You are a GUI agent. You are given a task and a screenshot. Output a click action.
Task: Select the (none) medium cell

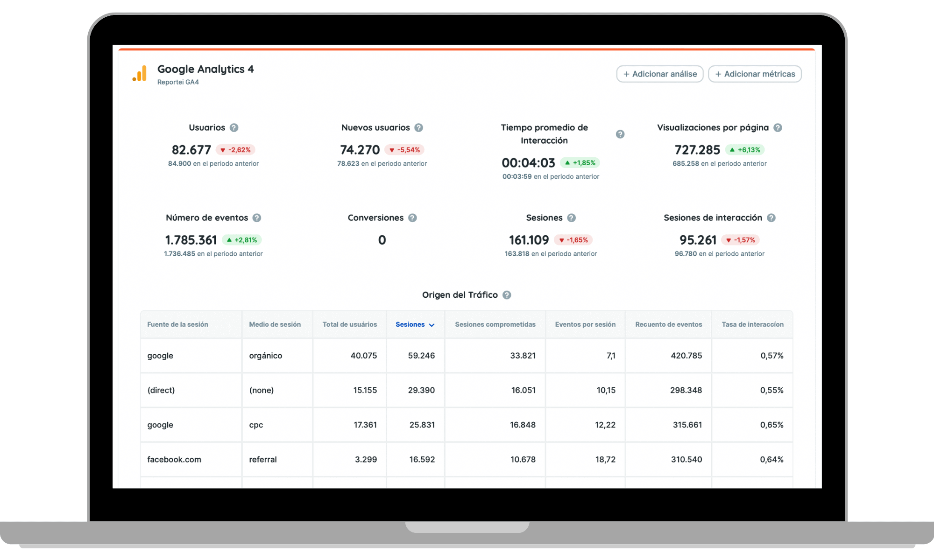(x=277, y=390)
